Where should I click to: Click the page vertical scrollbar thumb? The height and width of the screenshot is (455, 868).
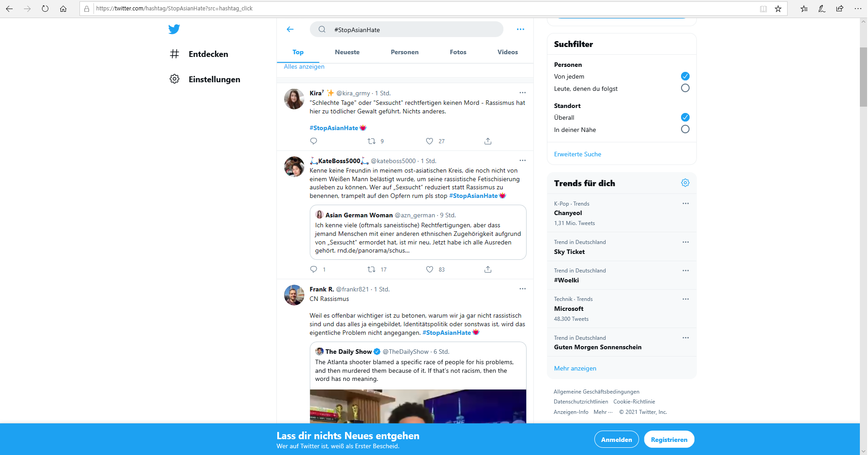[863, 77]
